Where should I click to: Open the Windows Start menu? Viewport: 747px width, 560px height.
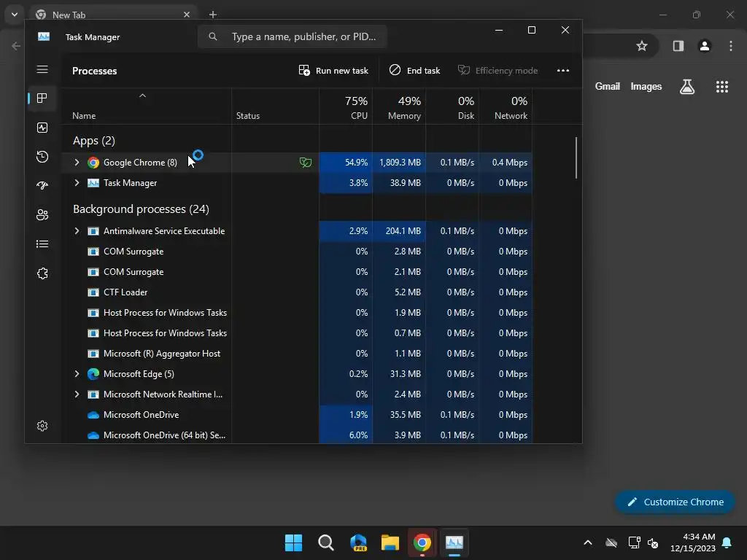[293, 542]
